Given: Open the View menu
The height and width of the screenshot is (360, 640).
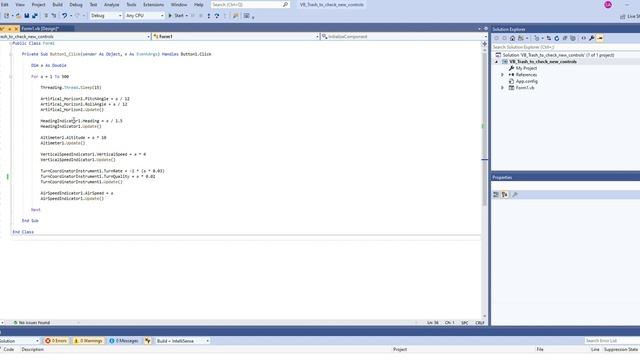Looking at the screenshot, I should [x=20, y=4].
